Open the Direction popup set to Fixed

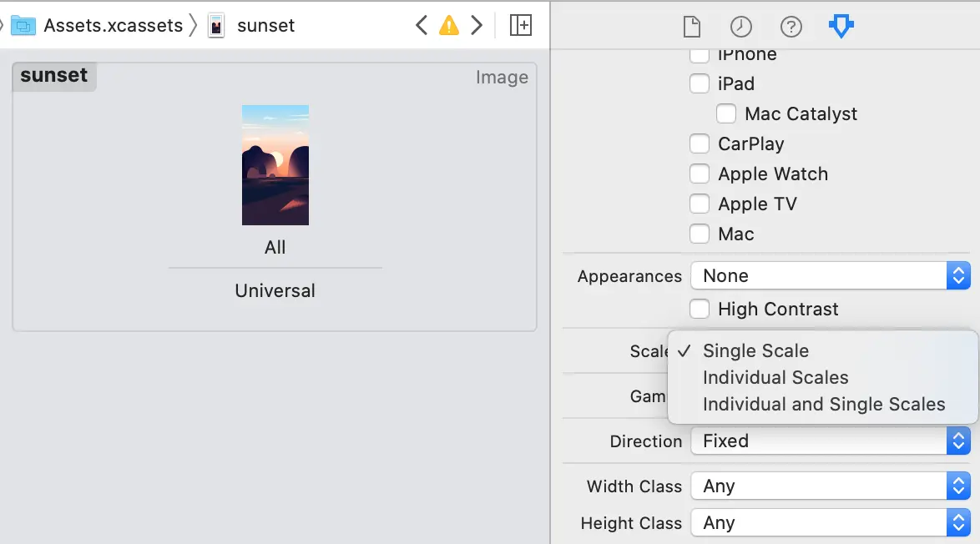click(830, 441)
